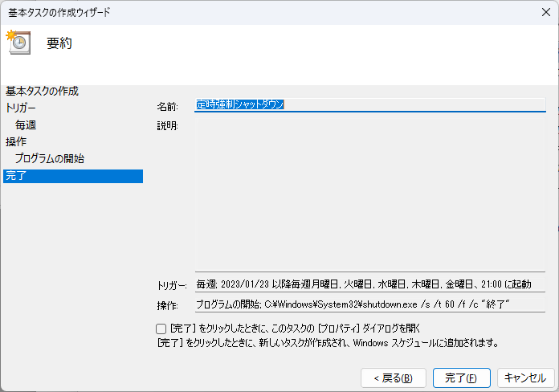The height and width of the screenshot is (392, 559).
Task: Click the 完了(F) button
Action: 461,378
